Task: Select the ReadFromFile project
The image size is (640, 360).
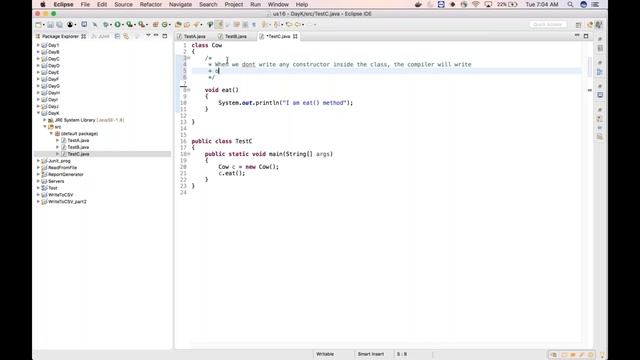Action: pos(62,168)
